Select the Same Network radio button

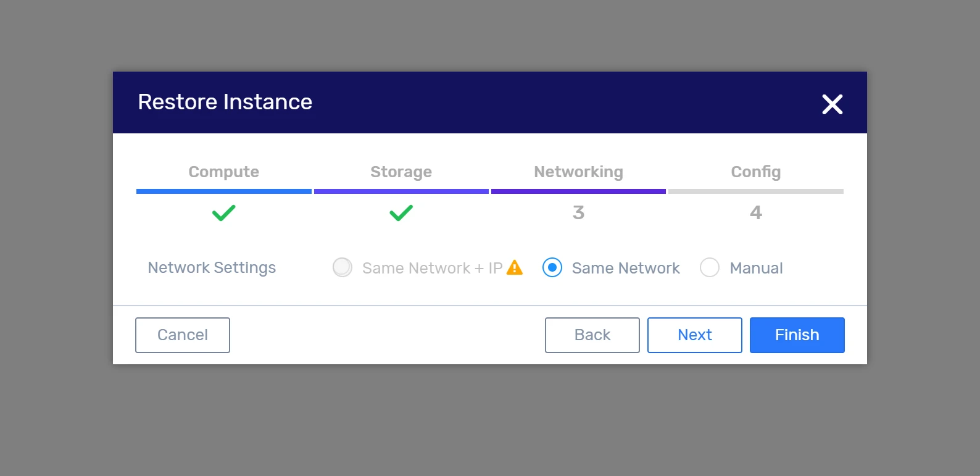coord(552,268)
